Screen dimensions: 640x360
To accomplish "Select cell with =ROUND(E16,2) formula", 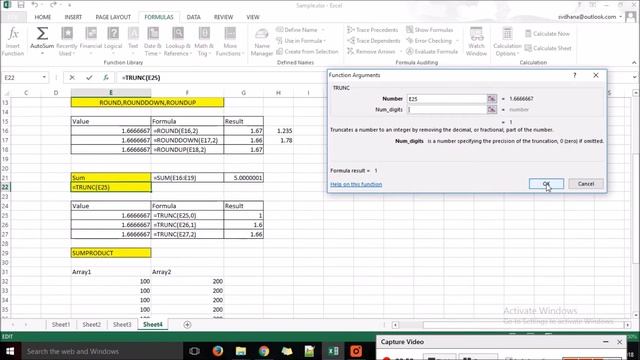I will (187, 131).
